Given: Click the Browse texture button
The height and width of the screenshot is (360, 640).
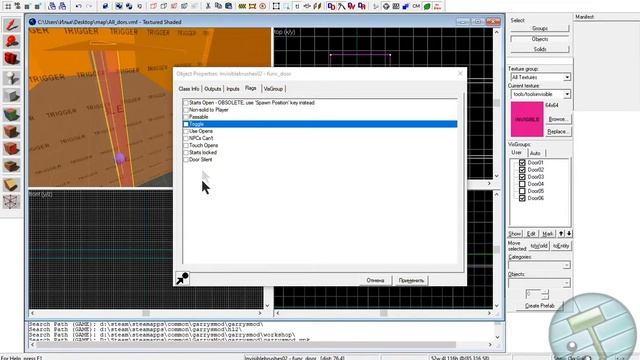Looking at the screenshot, I should [558, 119].
